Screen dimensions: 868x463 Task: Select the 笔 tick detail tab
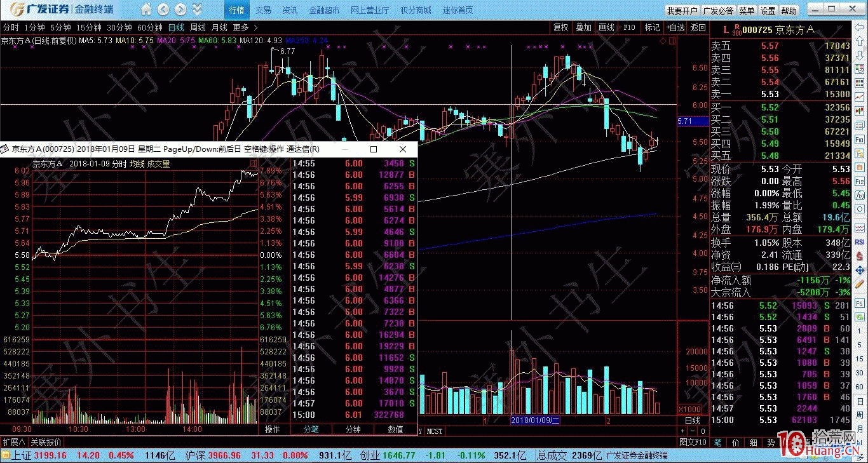[x=717, y=442]
